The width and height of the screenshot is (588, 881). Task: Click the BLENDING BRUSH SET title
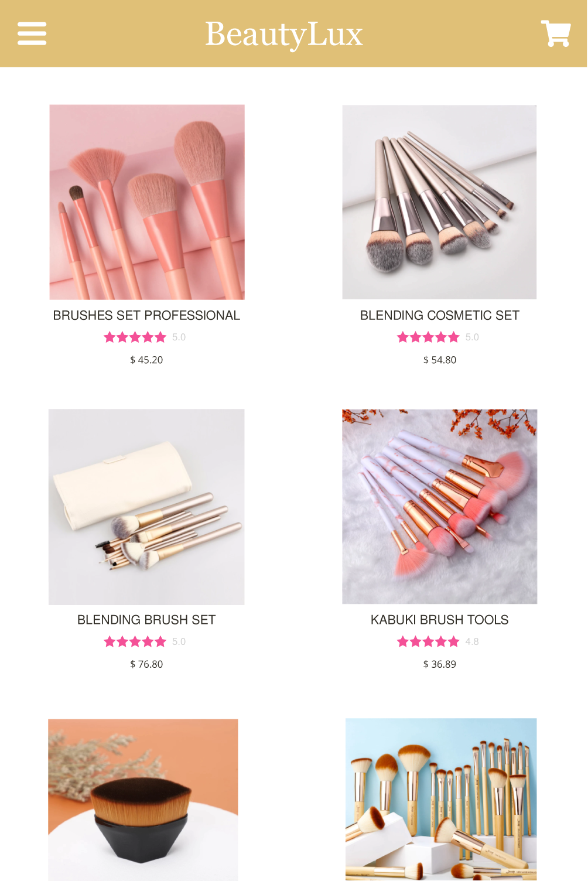(x=146, y=620)
